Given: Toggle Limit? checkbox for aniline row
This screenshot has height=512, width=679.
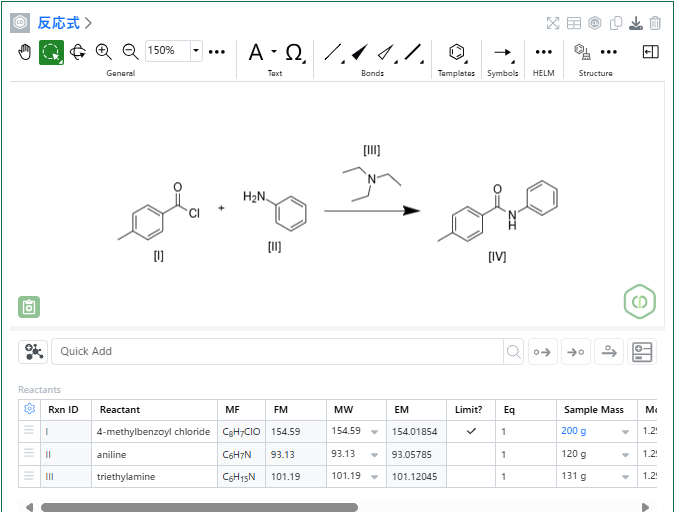Looking at the screenshot, I should pyautogui.click(x=472, y=454).
